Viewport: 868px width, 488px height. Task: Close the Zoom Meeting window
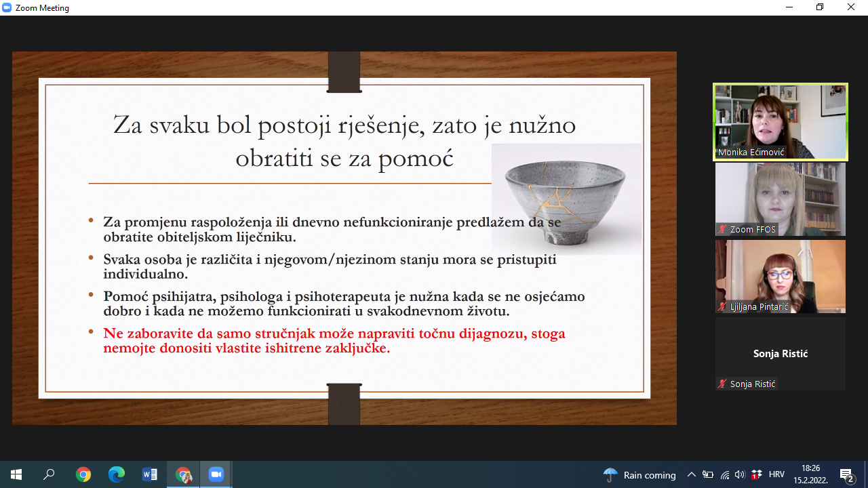point(851,7)
